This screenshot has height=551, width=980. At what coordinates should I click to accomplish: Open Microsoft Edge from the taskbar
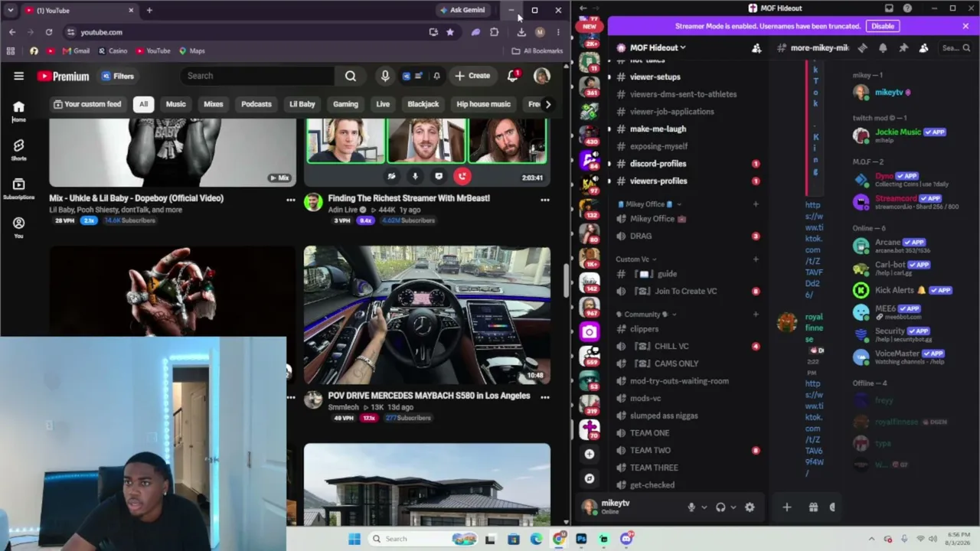(536, 539)
